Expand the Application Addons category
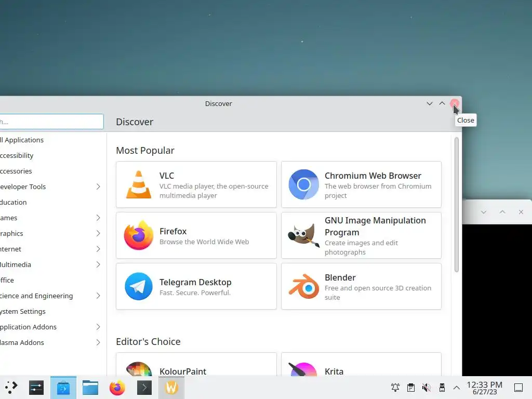The height and width of the screenshot is (399, 532). point(98,327)
